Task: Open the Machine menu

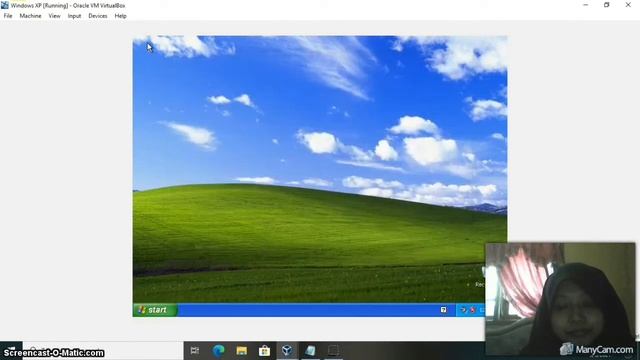Action: point(30,16)
